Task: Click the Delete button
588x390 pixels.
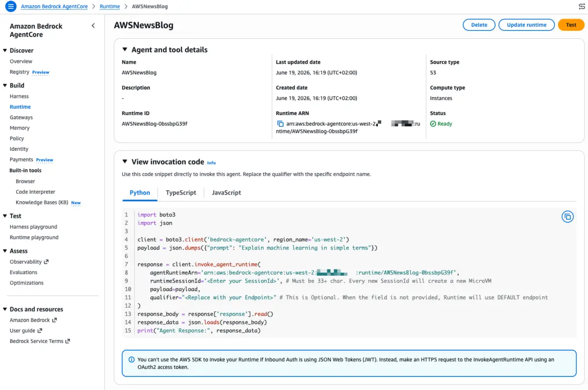Action: pyautogui.click(x=479, y=25)
